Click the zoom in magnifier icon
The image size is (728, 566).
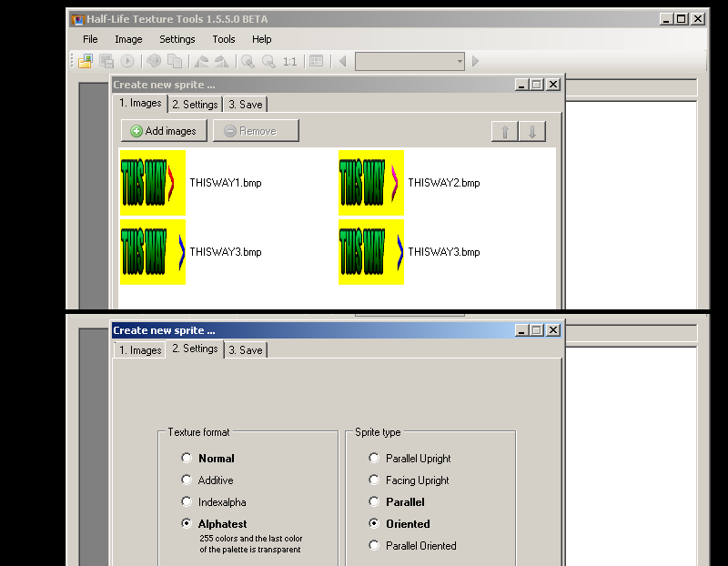[248, 61]
